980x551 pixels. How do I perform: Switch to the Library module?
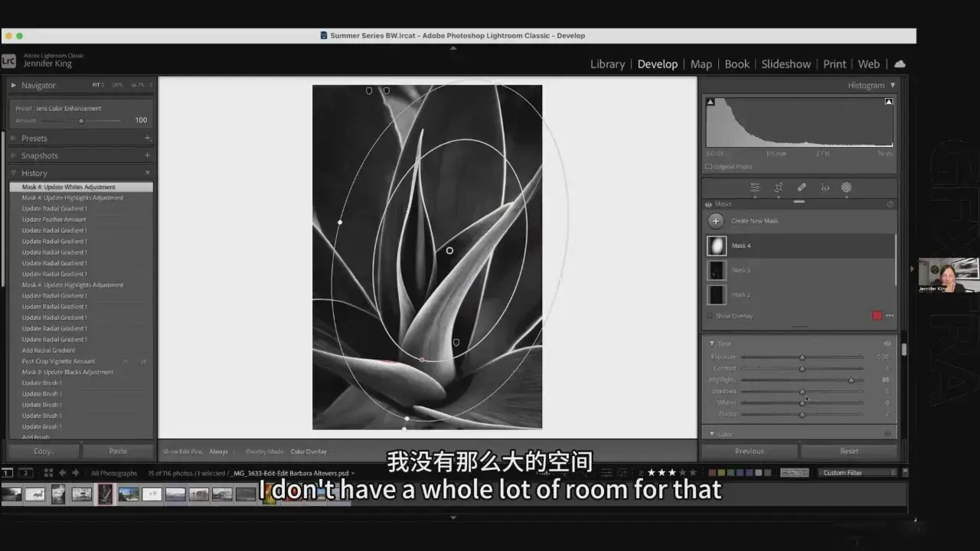607,64
